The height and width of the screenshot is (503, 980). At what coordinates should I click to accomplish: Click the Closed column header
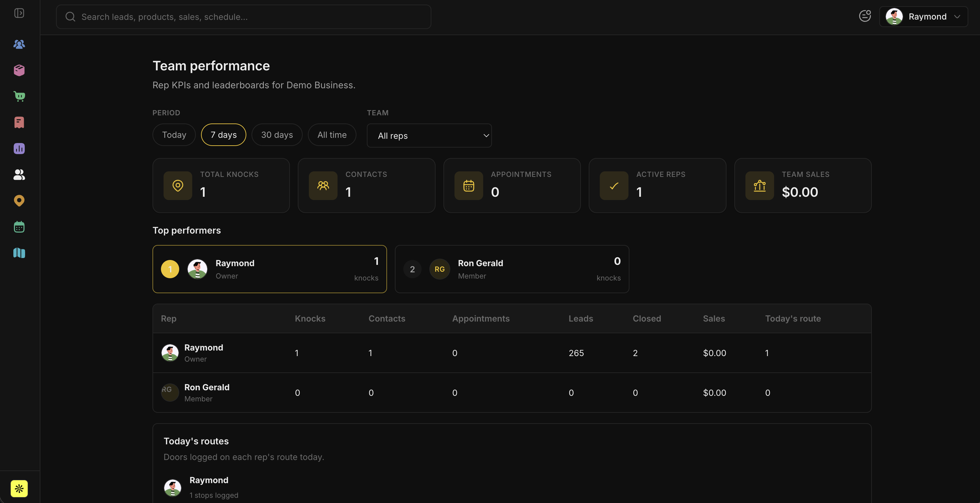coord(647,319)
